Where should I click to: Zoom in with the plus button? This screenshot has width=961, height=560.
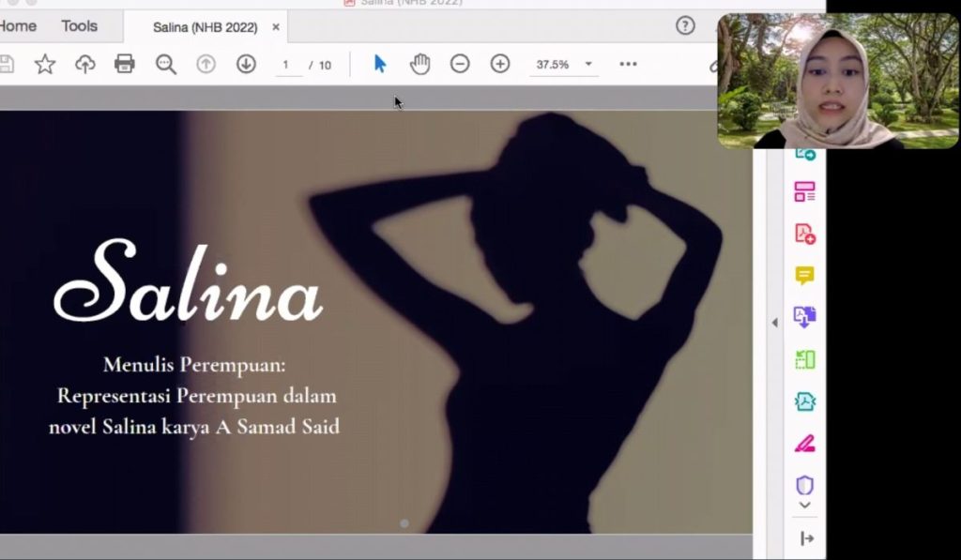click(x=500, y=64)
